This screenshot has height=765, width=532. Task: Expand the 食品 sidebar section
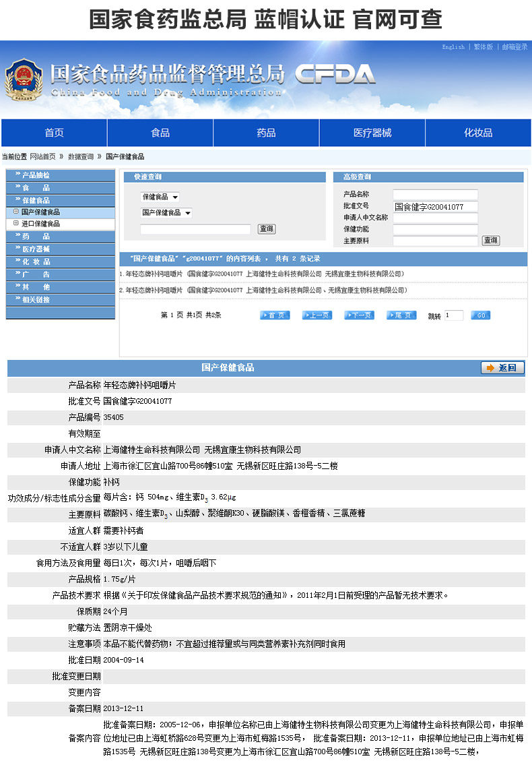click(61, 188)
